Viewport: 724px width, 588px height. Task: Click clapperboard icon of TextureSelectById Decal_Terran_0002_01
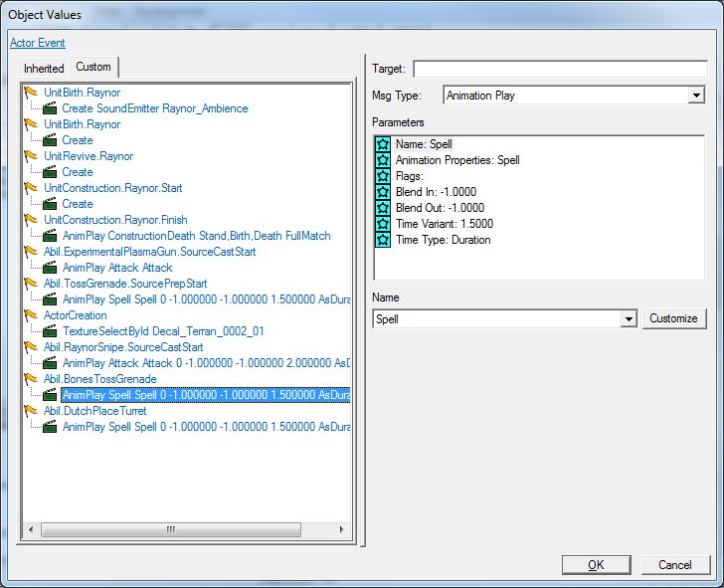pyautogui.click(x=50, y=331)
